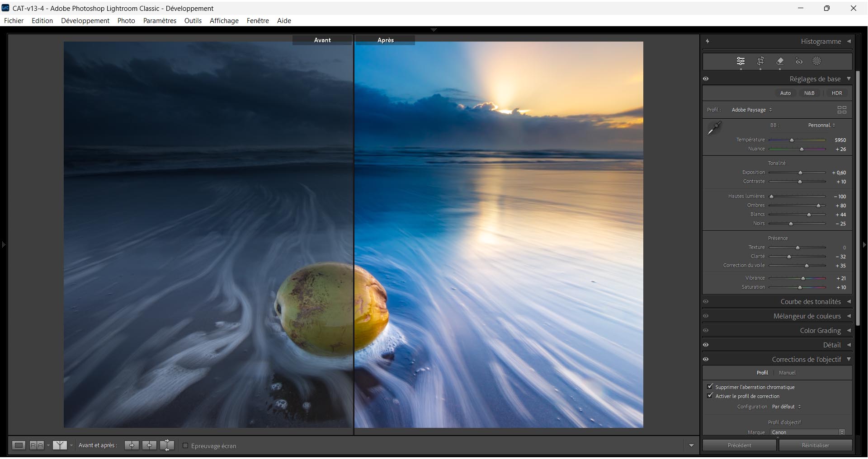Switch to Loupe single view mode
This screenshot has width=868, height=459.
tap(19, 445)
